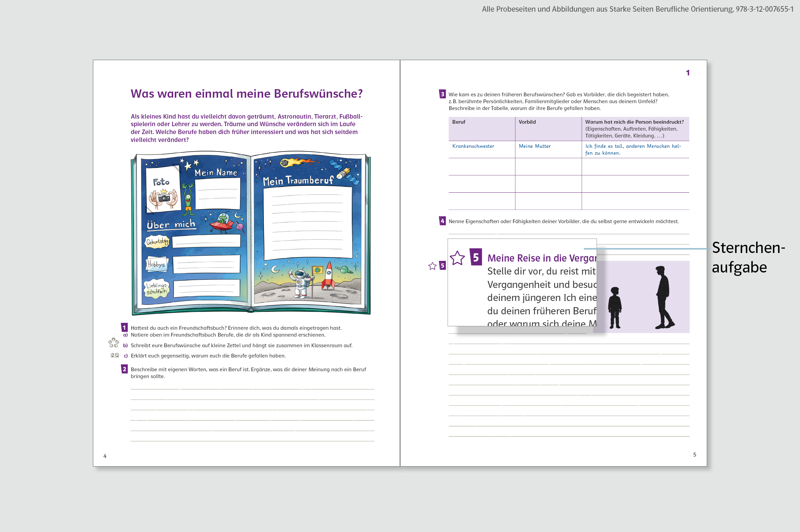The width and height of the screenshot is (800, 532).
Task: Click the "Geburtstag" label tag
Action: tap(157, 241)
